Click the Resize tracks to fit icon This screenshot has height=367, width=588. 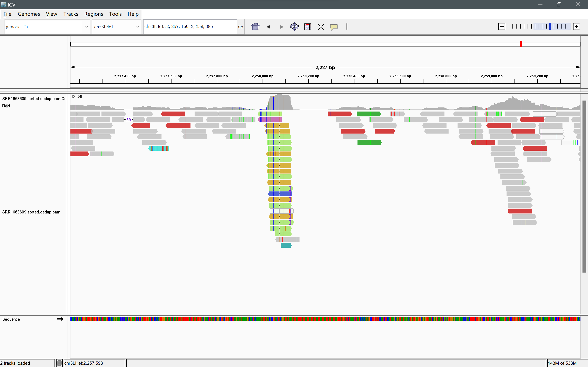coord(321,27)
